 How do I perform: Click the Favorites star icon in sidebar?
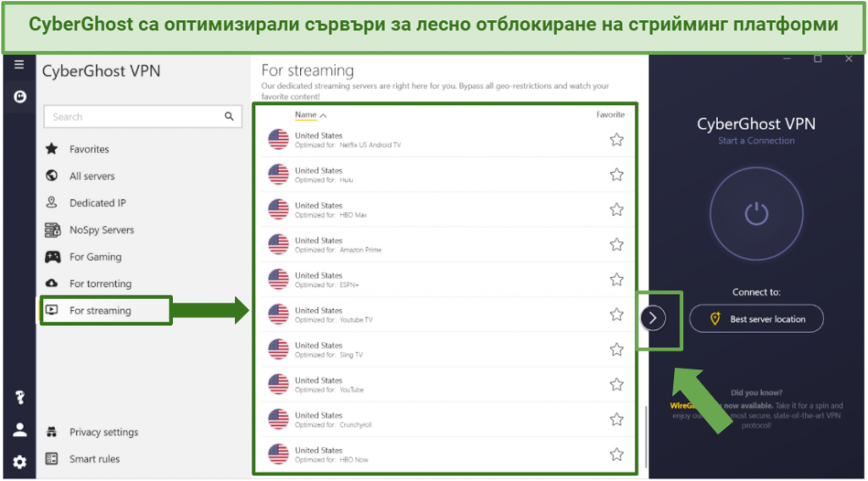pyautogui.click(x=52, y=149)
